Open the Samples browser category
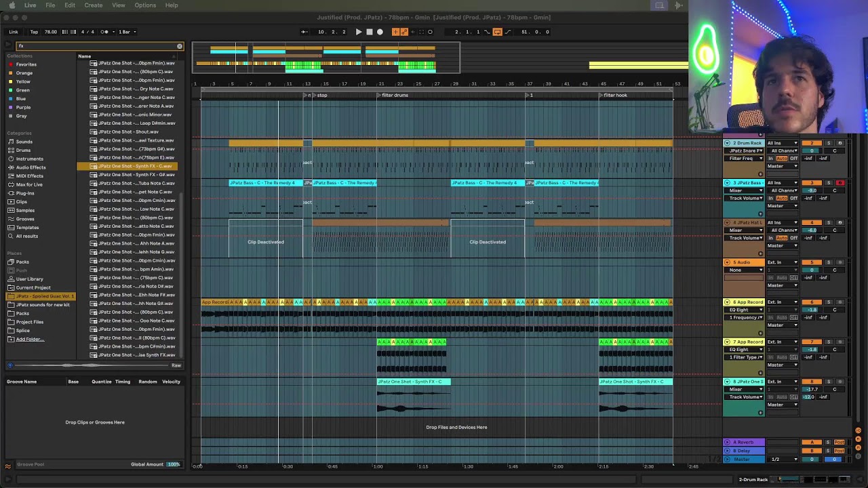This screenshot has width=868, height=488. tap(25, 210)
